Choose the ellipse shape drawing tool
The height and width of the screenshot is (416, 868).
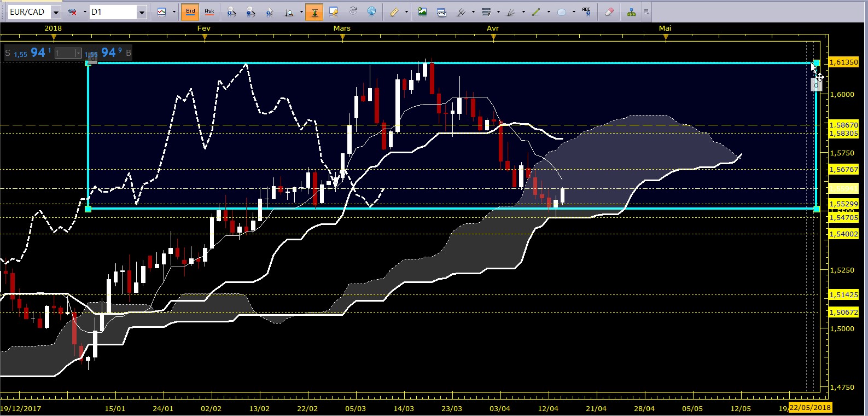562,11
